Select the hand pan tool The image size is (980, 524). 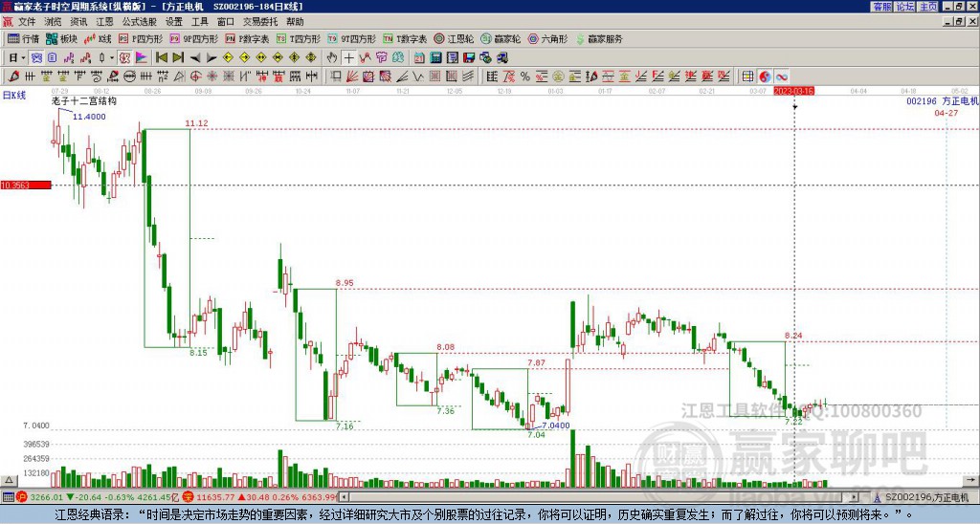click(x=332, y=58)
